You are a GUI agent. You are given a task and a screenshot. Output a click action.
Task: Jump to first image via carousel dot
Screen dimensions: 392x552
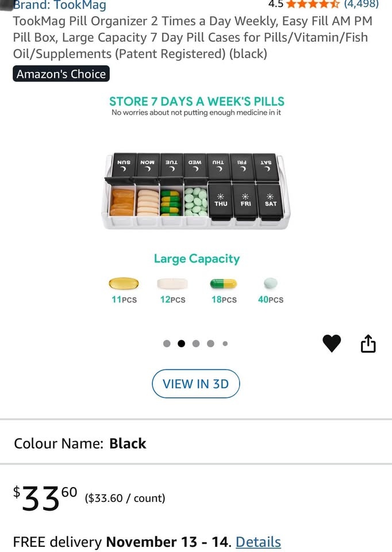pos(167,344)
